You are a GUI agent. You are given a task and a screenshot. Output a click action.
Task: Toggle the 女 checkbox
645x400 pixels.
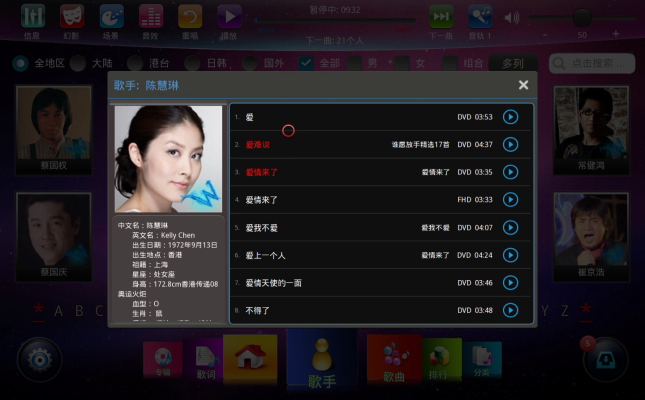(402, 63)
